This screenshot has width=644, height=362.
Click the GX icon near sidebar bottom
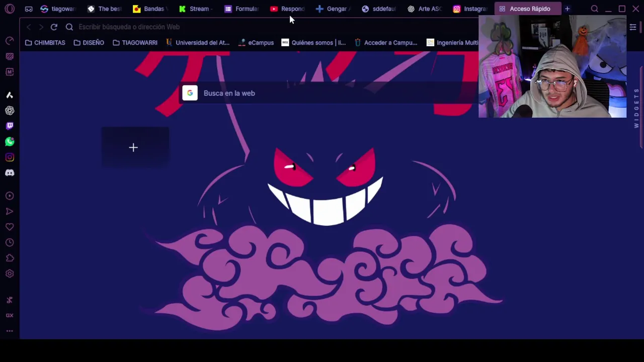[x=10, y=316]
